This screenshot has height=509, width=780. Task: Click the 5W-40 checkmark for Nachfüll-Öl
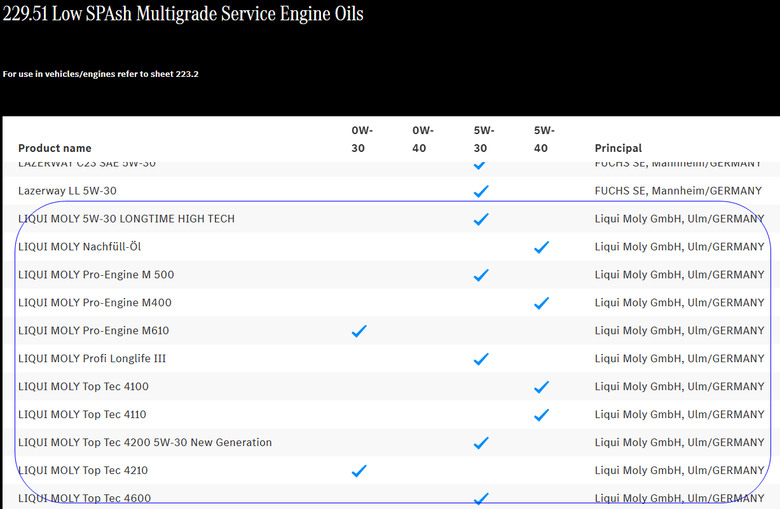click(542, 247)
